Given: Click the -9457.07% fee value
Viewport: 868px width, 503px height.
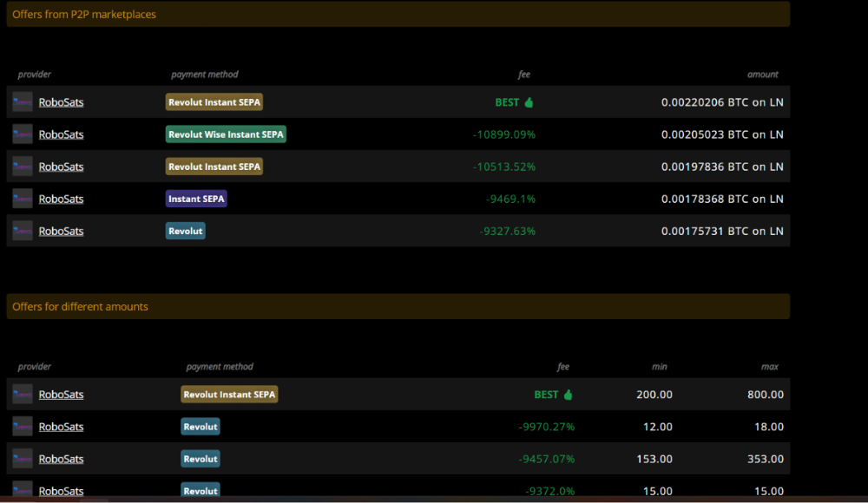Looking at the screenshot, I should [x=547, y=459].
